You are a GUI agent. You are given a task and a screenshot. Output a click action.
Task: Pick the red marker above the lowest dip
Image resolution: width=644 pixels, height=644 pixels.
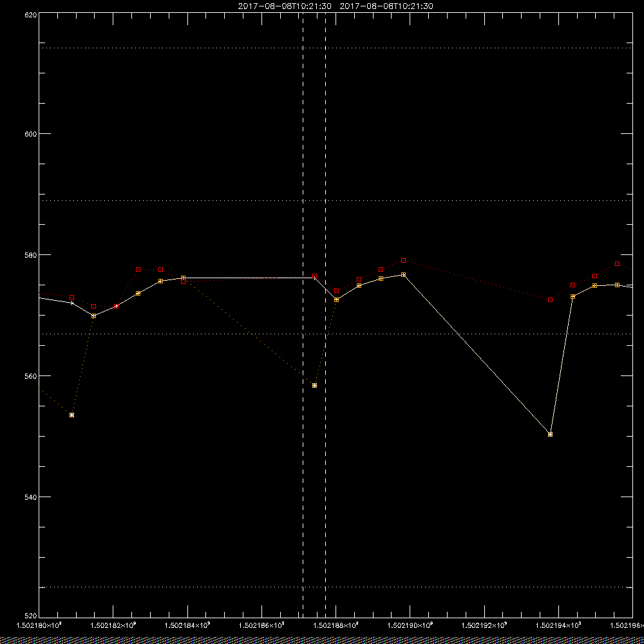pyautogui.click(x=551, y=300)
